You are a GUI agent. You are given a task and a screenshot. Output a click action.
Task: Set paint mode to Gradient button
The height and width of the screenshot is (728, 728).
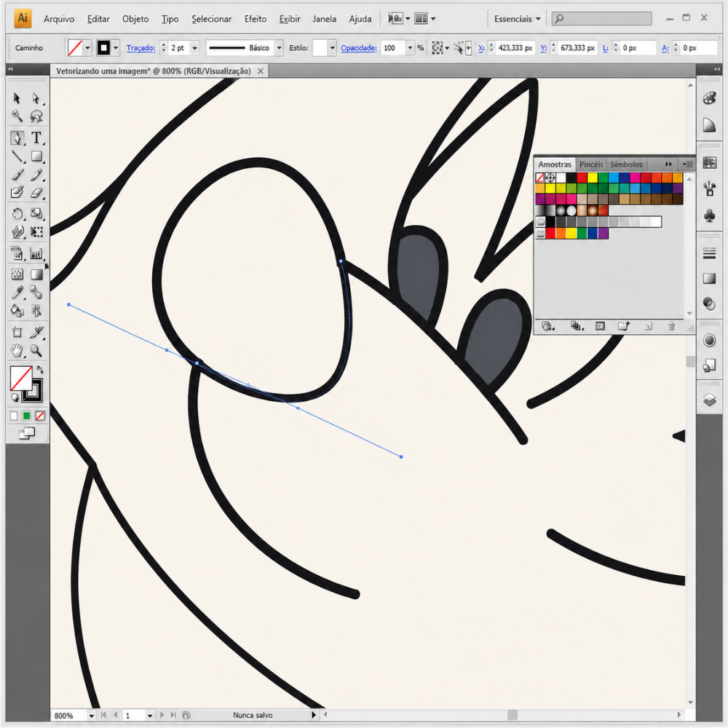pyautogui.click(x=27, y=416)
